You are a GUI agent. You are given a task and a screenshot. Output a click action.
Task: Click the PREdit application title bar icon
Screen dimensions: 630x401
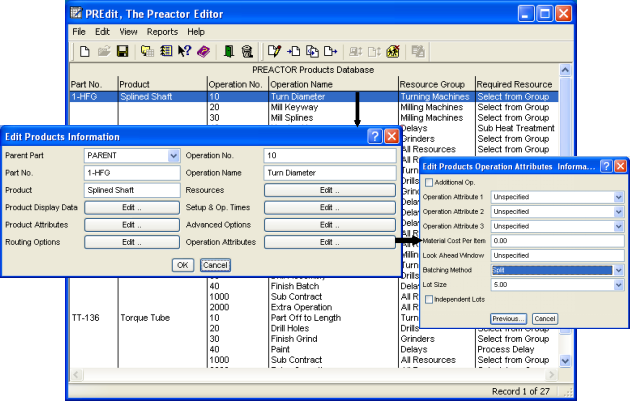(x=76, y=13)
